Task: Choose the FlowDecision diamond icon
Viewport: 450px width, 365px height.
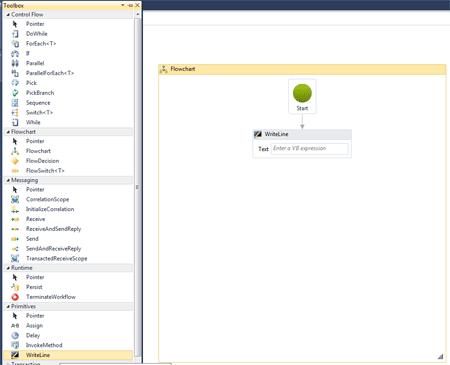Action: (15, 161)
